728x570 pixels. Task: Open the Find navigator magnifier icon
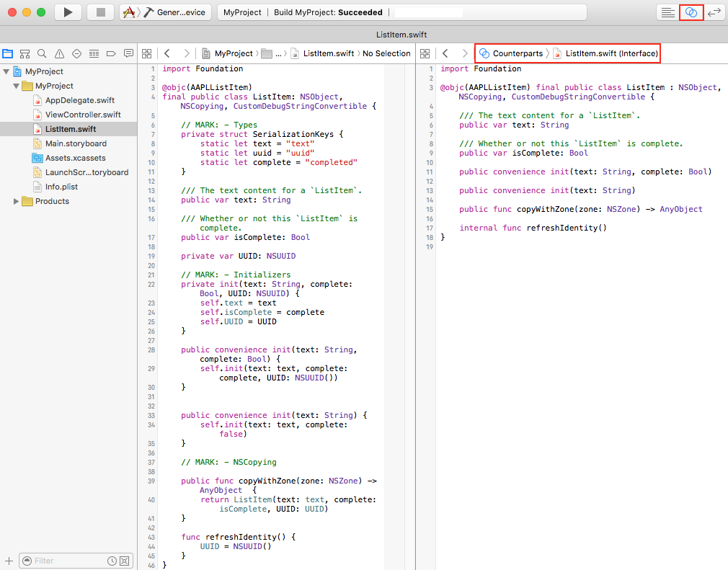point(42,53)
